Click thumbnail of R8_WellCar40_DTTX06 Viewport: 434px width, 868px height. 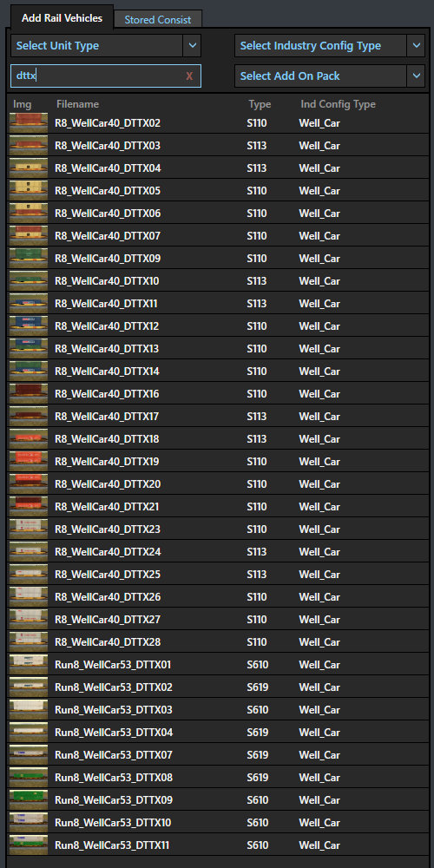pos(29,214)
